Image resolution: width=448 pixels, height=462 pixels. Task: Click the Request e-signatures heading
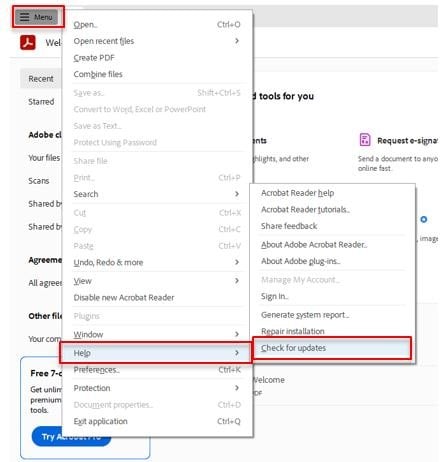407,141
